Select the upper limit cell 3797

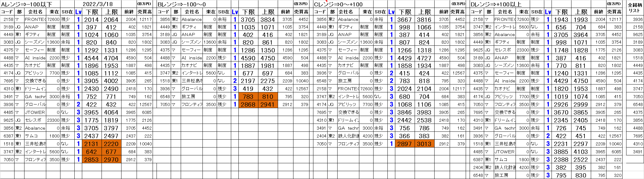111,128
